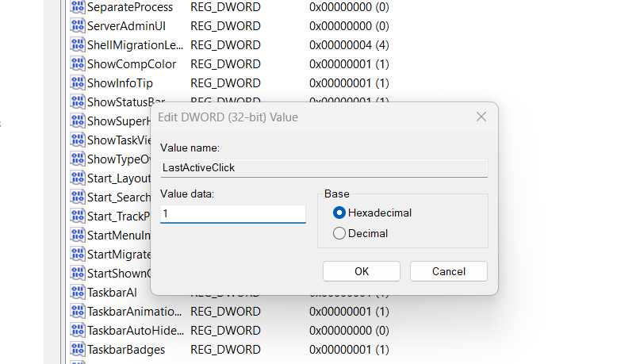Select the TaskbarAnimations registry entry
This screenshot has height=364, width=617.
pos(135,312)
